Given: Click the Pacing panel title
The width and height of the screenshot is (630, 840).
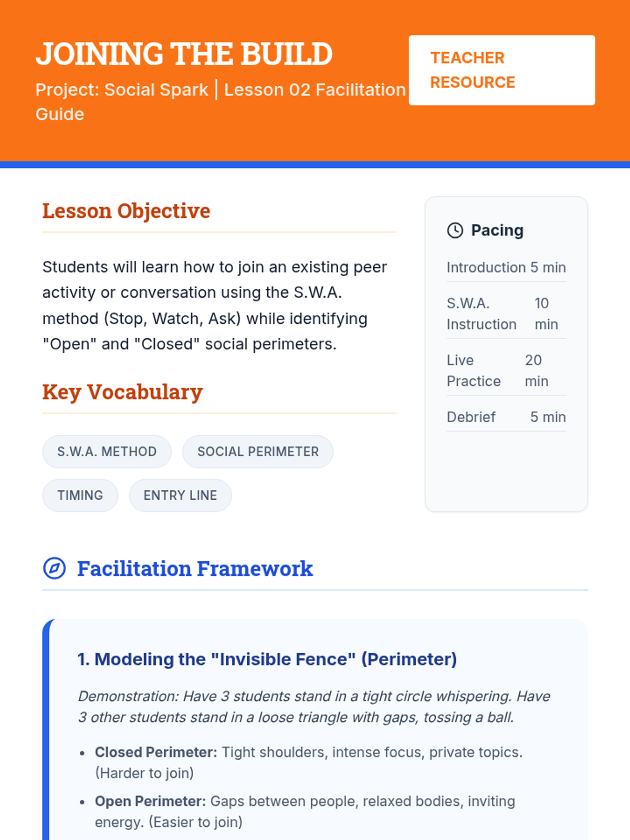Looking at the screenshot, I should point(497,230).
